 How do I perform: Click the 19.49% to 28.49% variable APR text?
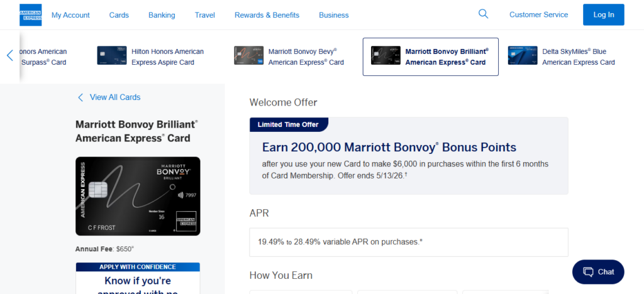340,242
